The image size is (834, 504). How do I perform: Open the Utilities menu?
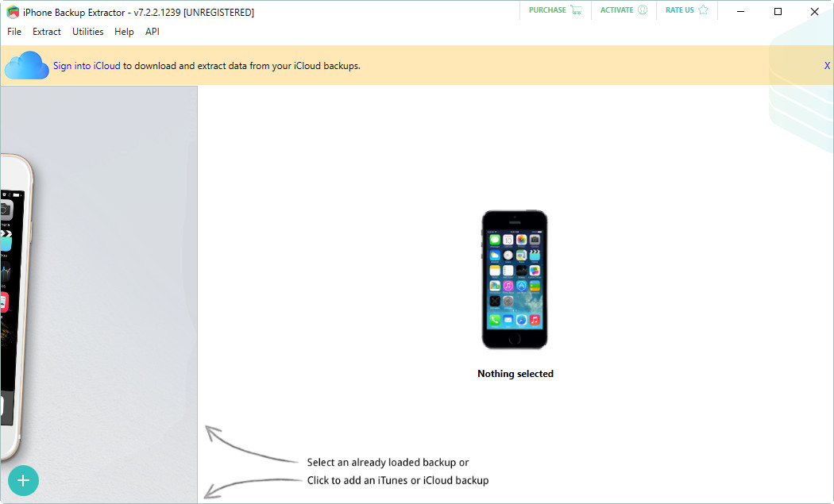click(87, 32)
